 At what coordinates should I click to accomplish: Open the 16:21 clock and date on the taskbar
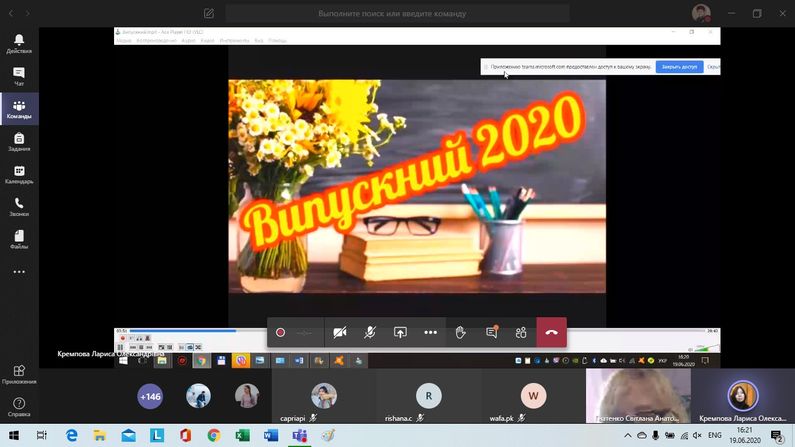point(745,435)
